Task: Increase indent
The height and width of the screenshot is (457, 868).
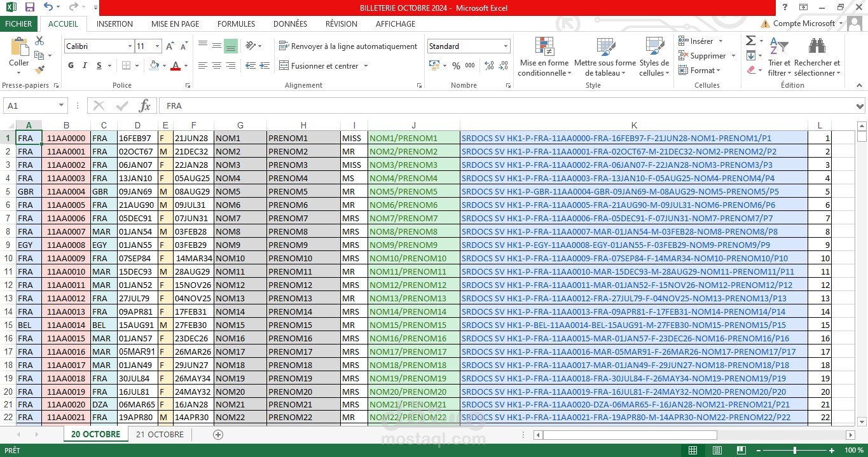Action: point(265,65)
